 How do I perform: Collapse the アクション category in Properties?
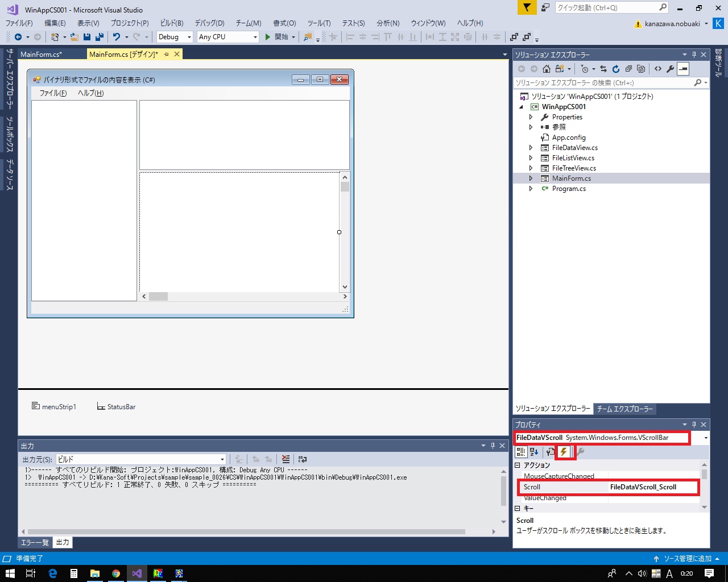tap(518, 465)
